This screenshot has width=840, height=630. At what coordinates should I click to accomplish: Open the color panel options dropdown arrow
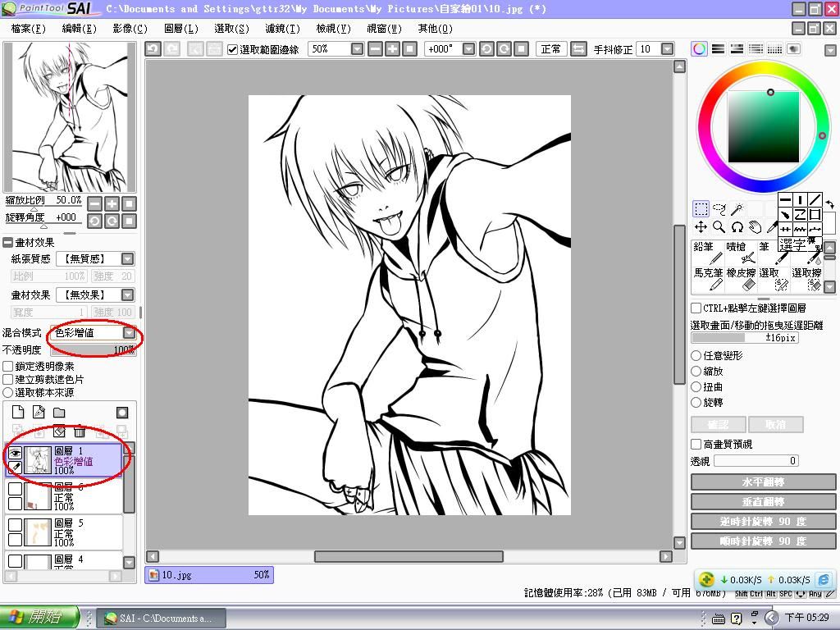point(830,50)
